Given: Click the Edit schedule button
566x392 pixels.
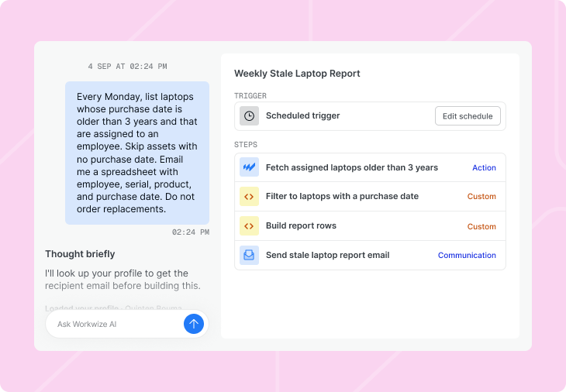Looking at the screenshot, I should [x=468, y=115].
